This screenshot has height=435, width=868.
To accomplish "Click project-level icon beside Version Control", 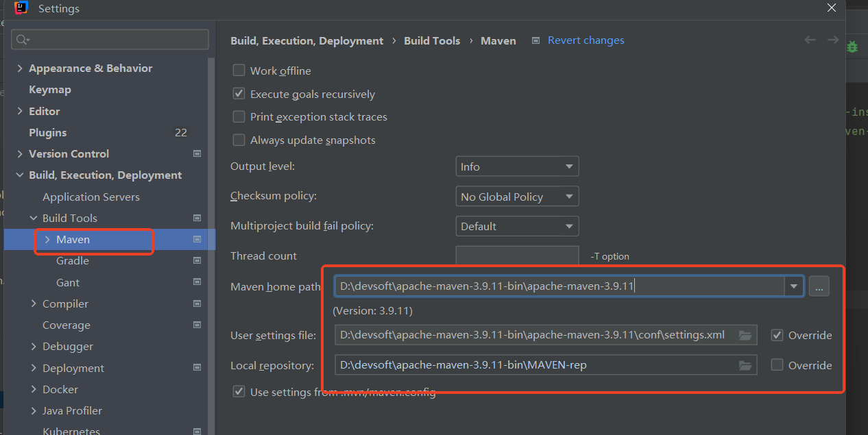I will (197, 153).
